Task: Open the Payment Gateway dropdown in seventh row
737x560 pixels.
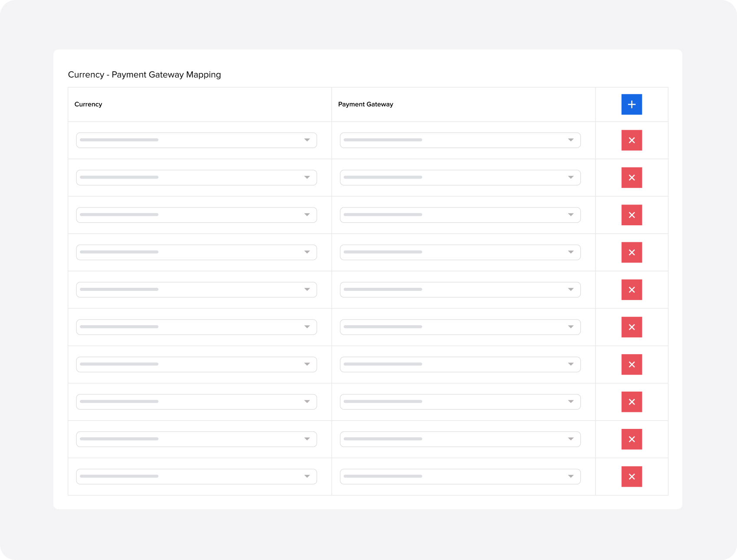Action: 460,364
